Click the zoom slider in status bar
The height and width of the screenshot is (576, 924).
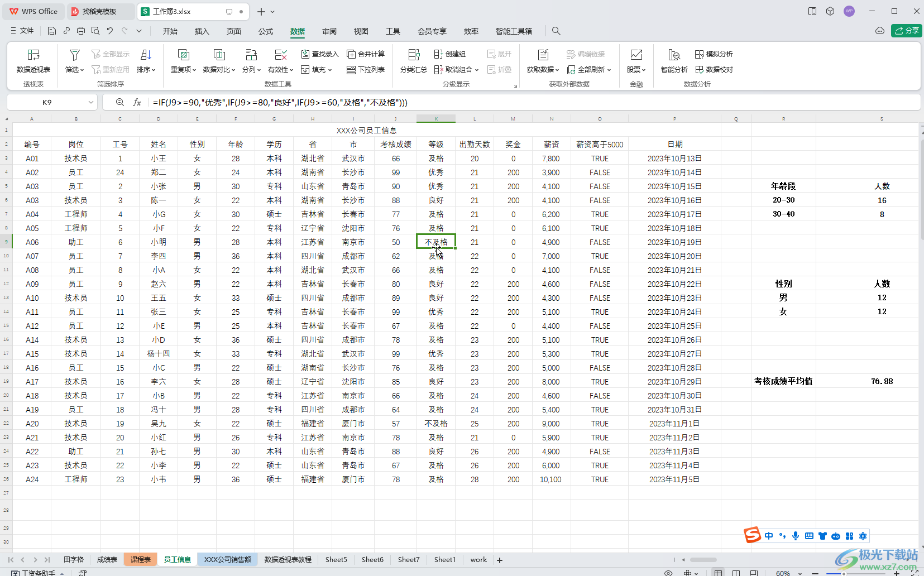(x=856, y=573)
